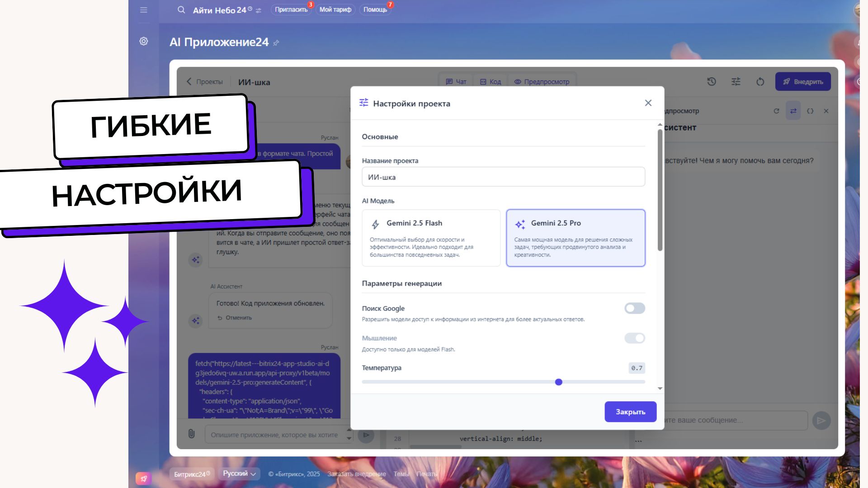This screenshot has width=868, height=488.
Task: Open the Помощь menu item
Action: [375, 10]
